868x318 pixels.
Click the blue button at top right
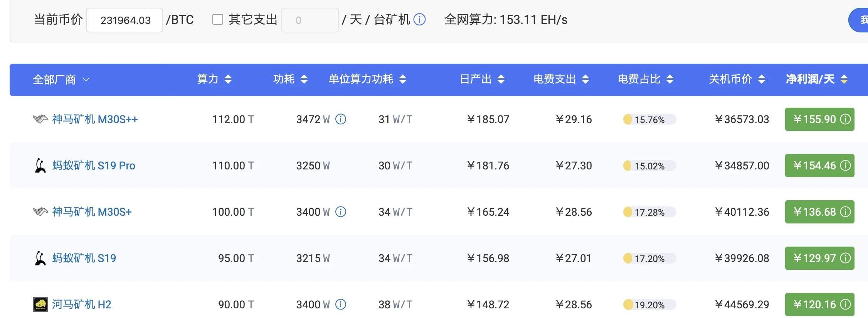tap(860, 20)
